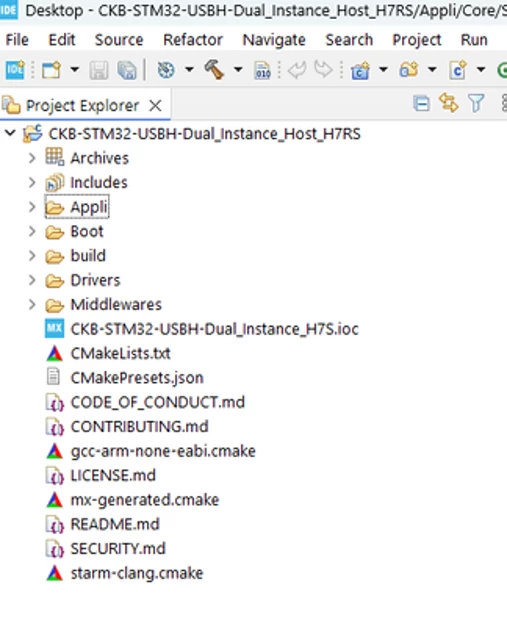Select mx-generated.cmake file

point(145,500)
